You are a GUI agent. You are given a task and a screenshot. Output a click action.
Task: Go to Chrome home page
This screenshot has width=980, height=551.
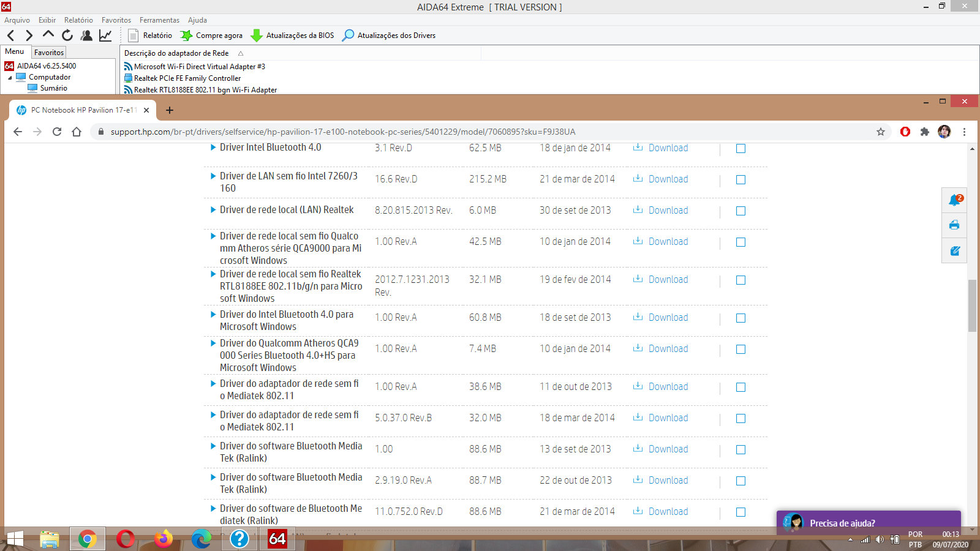click(x=77, y=132)
